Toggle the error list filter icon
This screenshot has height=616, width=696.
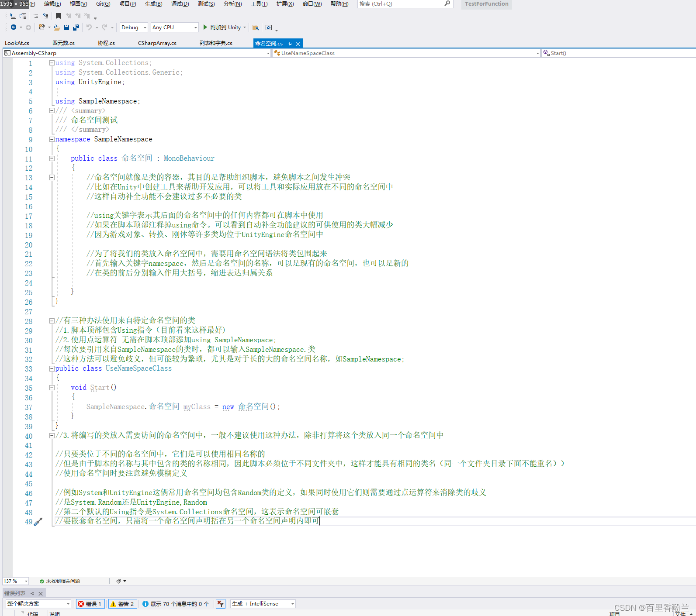click(221, 604)
